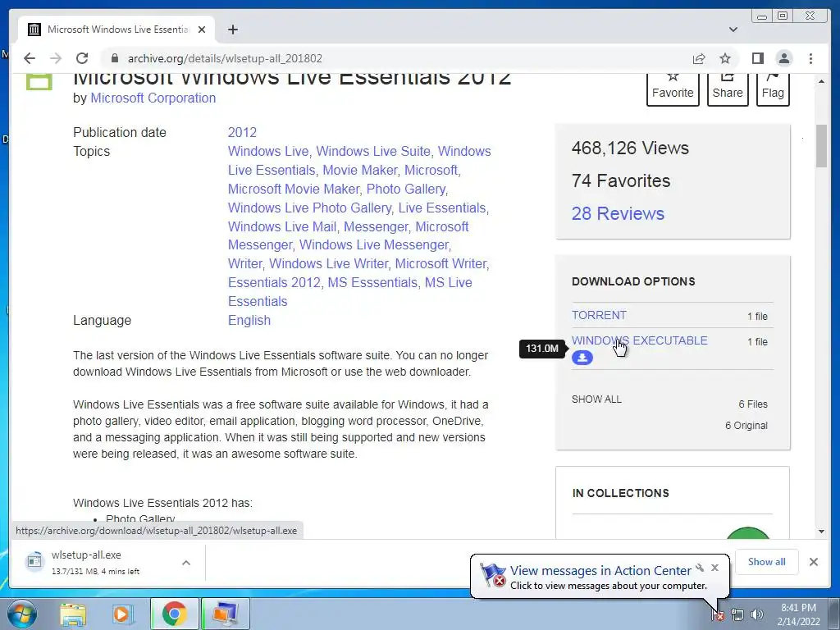Expand the tab search chevron
The image size is (840, 630).
[733, 30]
